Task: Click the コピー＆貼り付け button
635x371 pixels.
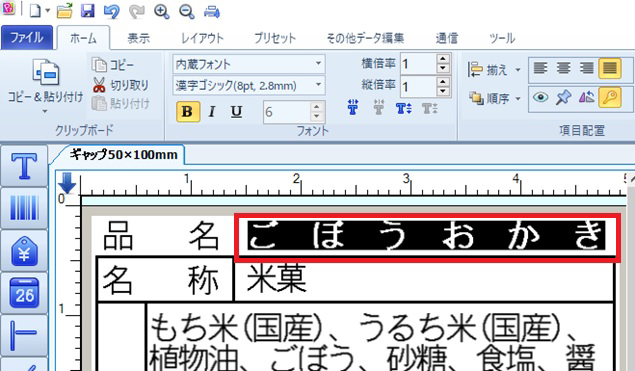Action: click(45, 81)
